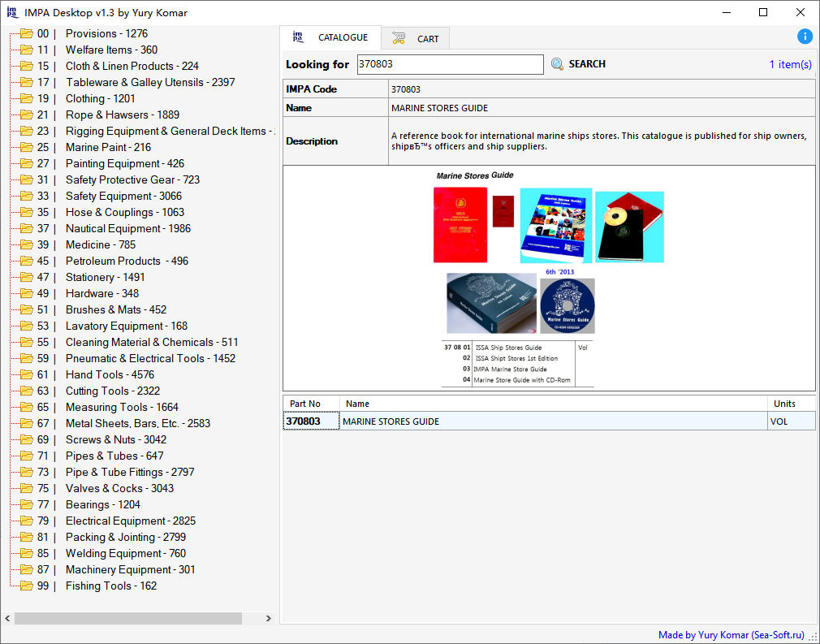
Task: Click the magnifier icon beside SEARCH
Action: [x=558, y=64]
